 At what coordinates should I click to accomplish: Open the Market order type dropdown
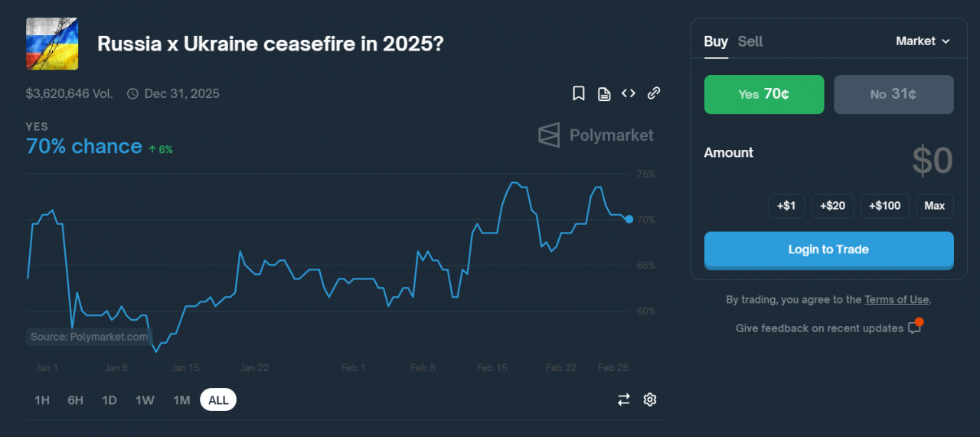tap(923, 41)
